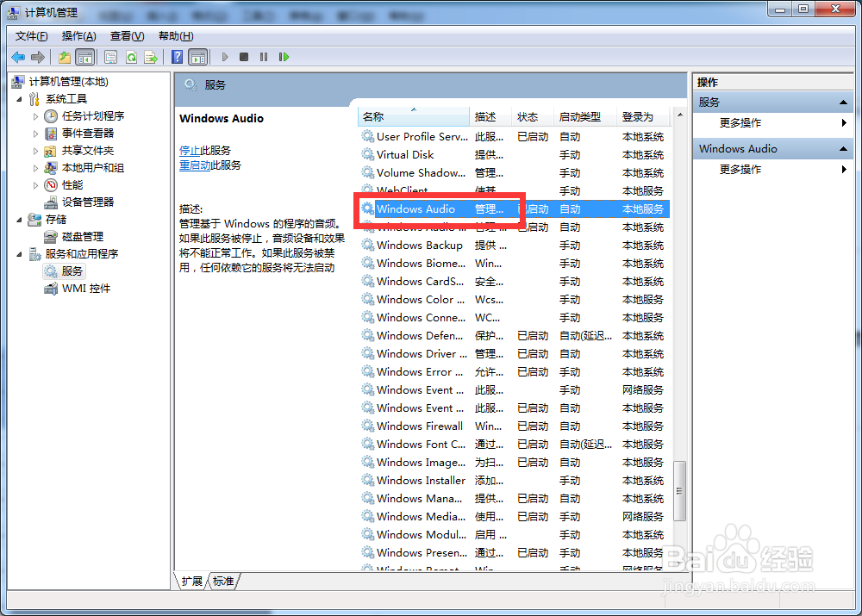Screen dimensions: 862x616
Task: Click the Start service play icon
Action: pos(225,57)
